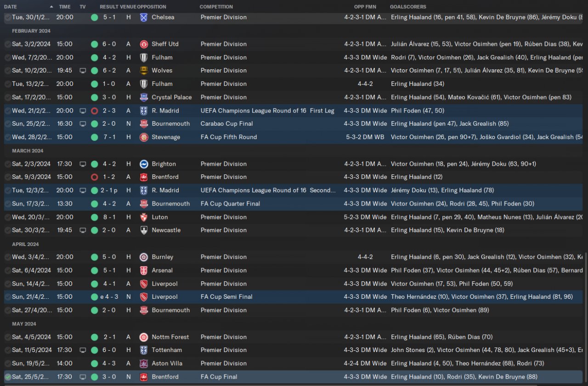Click the green win dot in Luton row

click(94, 217)
